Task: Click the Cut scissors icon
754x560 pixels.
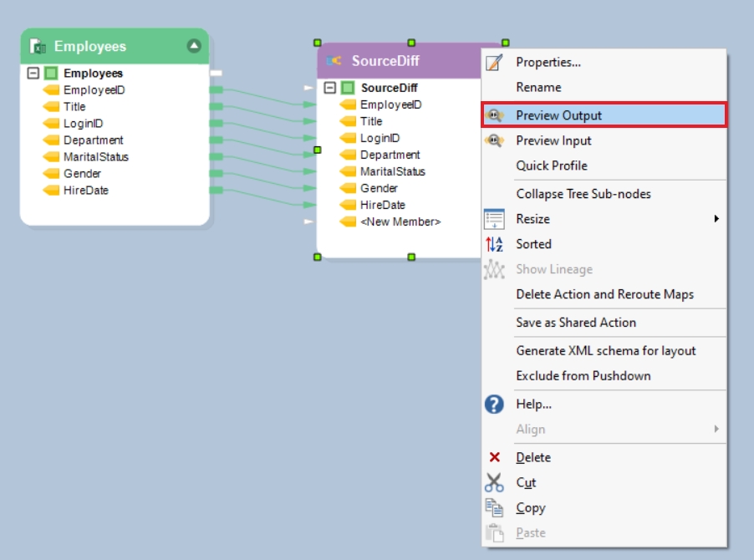Action: [x=494, y=482]
